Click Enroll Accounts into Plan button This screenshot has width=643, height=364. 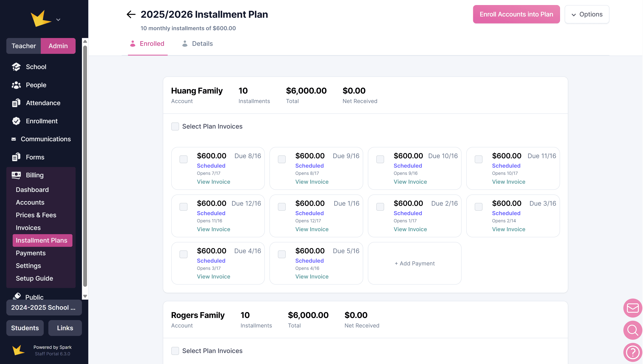pyautogui.click(x=516, y=15)
